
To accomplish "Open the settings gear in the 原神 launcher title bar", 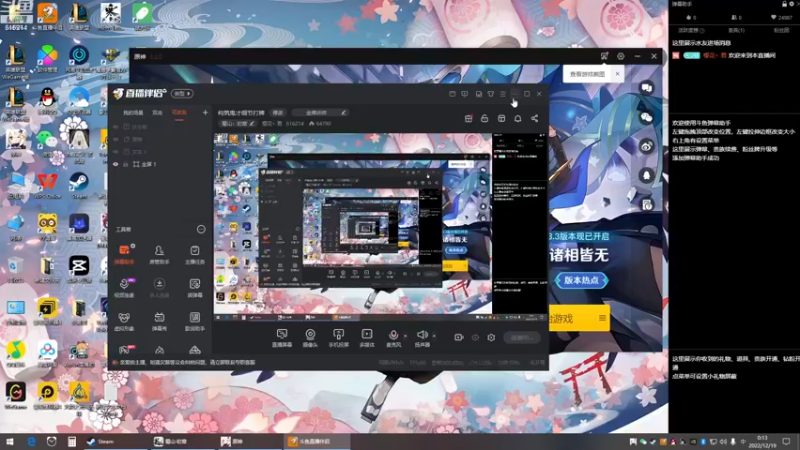I will pyautogui.click(x=620, y=56).
